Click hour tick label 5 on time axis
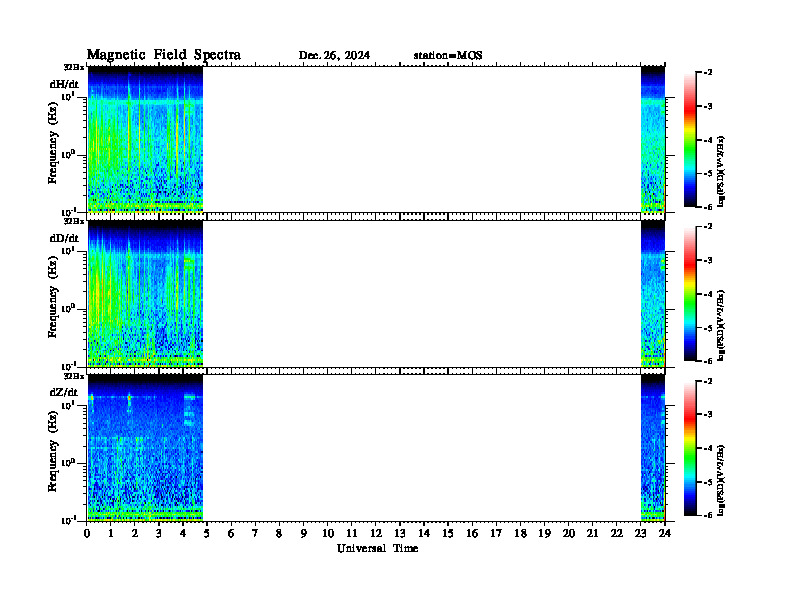 (207, 533)
